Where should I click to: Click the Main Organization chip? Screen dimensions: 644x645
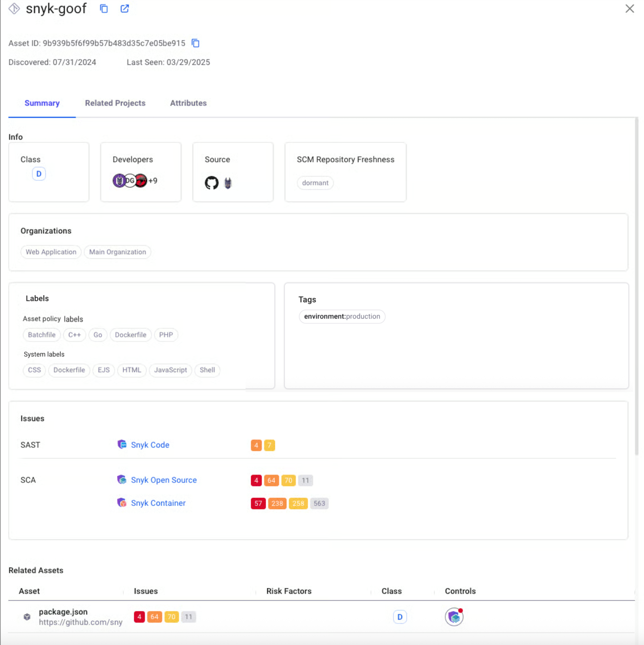[118, 252]
